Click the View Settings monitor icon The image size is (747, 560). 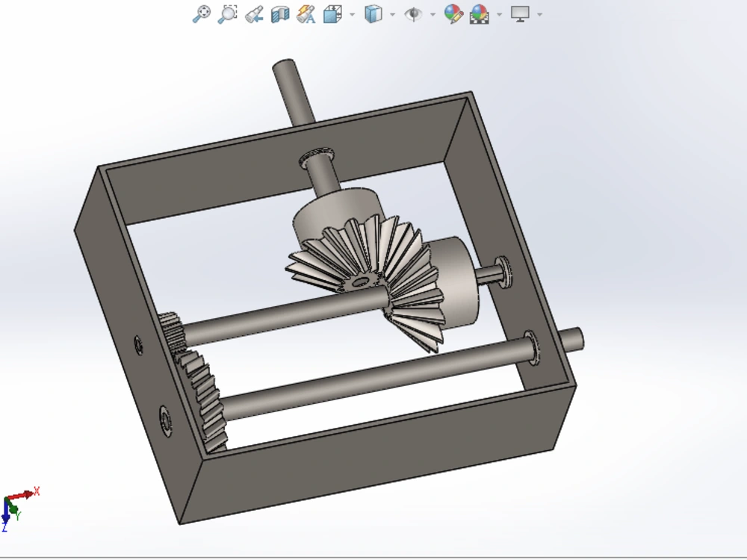point(520,13)
